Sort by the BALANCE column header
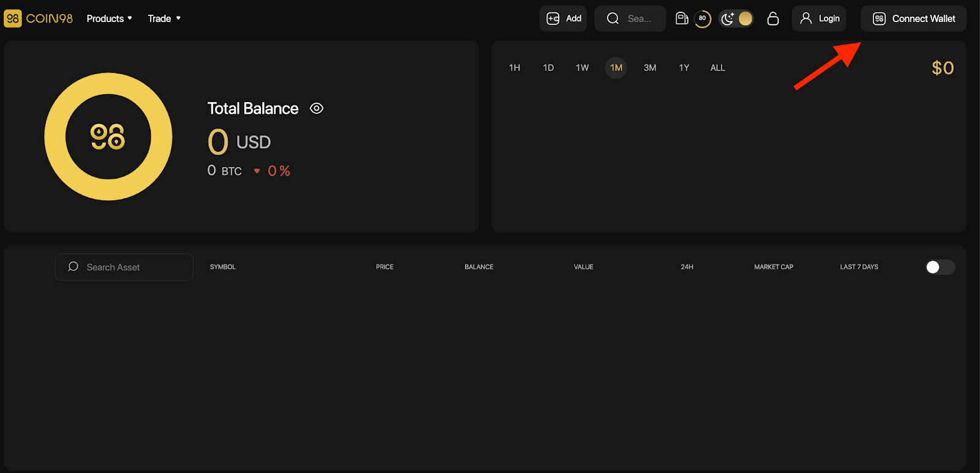This screenshot has height=473, width=980. click(x=479, y=267)
